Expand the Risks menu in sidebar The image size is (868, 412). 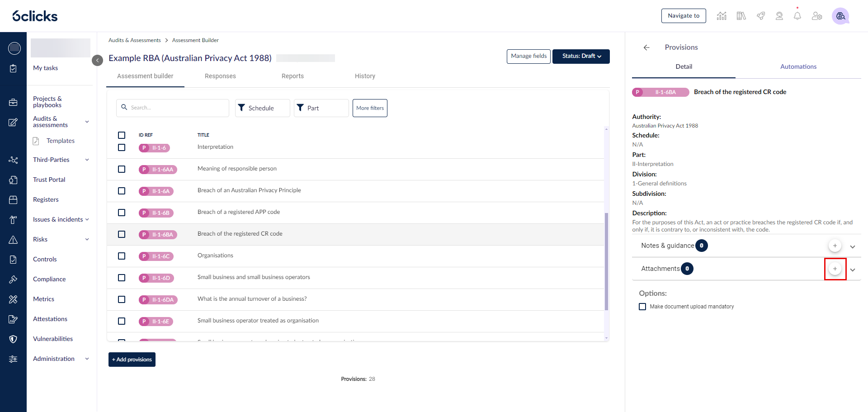point(87,239)
